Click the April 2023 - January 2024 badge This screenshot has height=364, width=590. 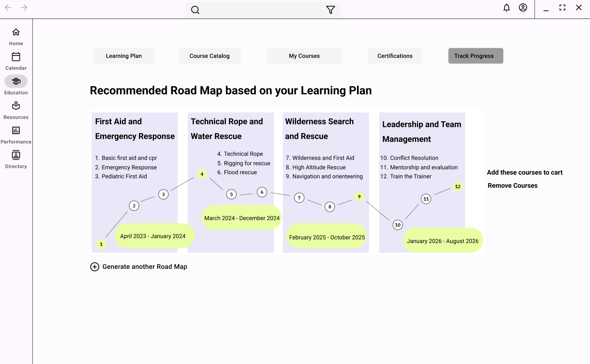[x=155, y=236]
